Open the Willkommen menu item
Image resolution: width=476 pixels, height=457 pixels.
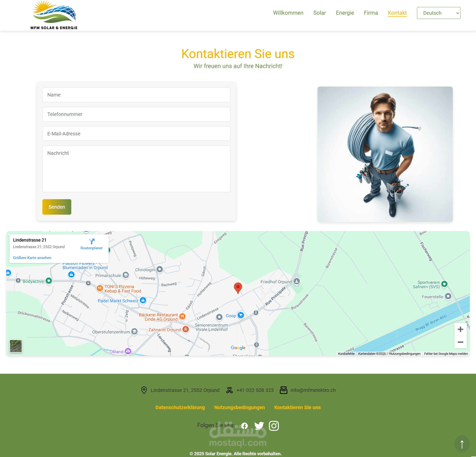click(288, 13)
